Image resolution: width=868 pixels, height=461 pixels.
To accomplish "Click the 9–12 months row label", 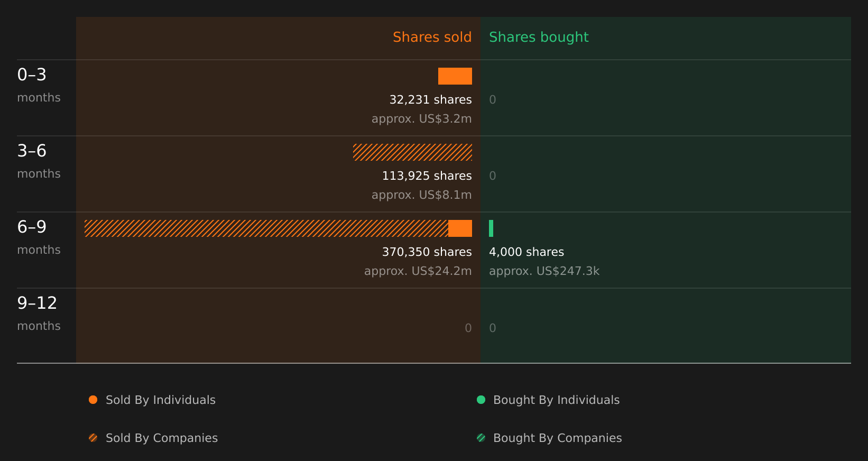I will (x=39, y=313).
